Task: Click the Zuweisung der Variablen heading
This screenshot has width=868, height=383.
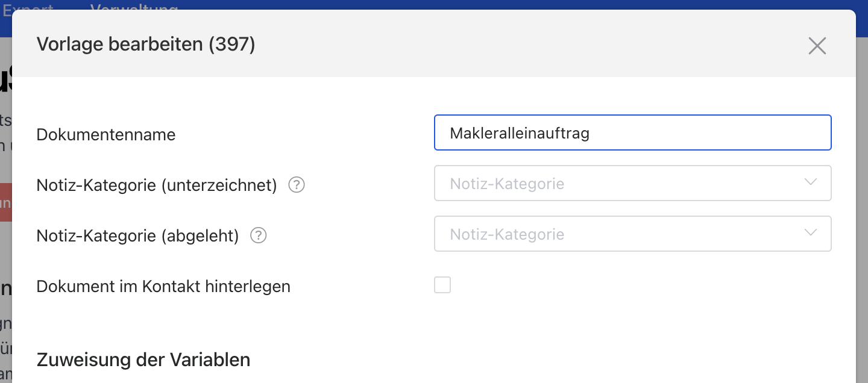Action: tap(143, 360)
